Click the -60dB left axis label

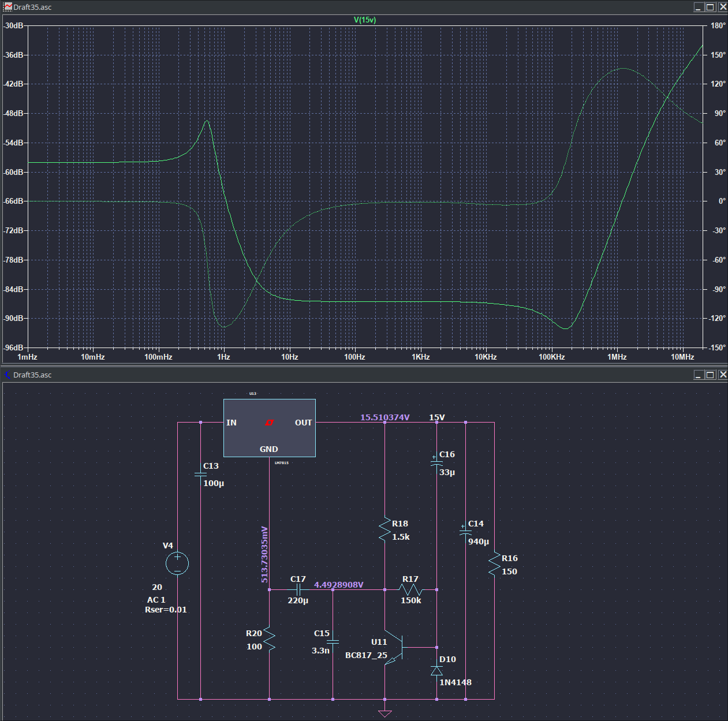click(x=14, y=172)
